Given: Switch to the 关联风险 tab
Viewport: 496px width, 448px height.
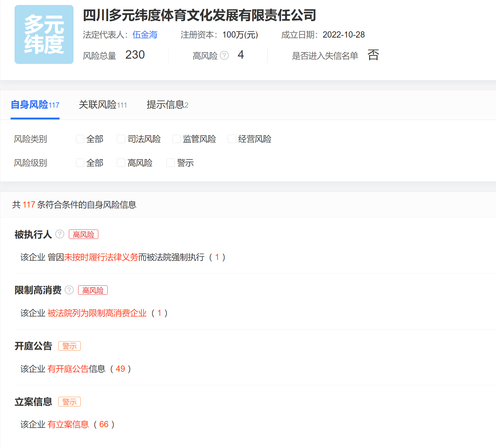Looking at the screenshot, I should [x=103, y=105].
